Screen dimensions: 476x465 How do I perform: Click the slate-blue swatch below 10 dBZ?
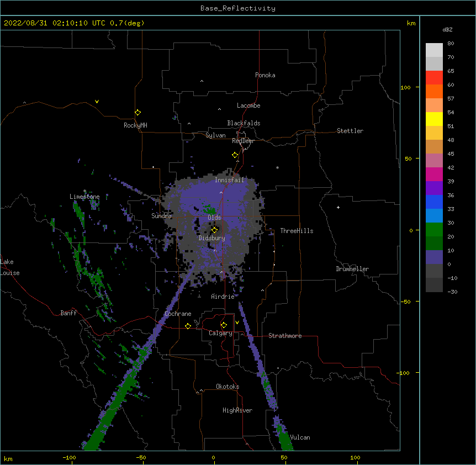point(434,257)
